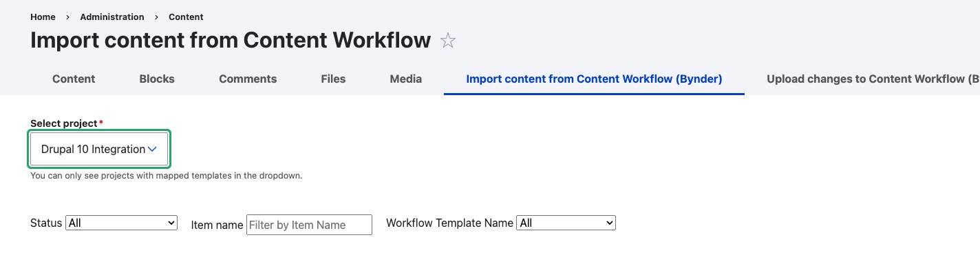Switch to the Content tab

(x=74, y=79)
